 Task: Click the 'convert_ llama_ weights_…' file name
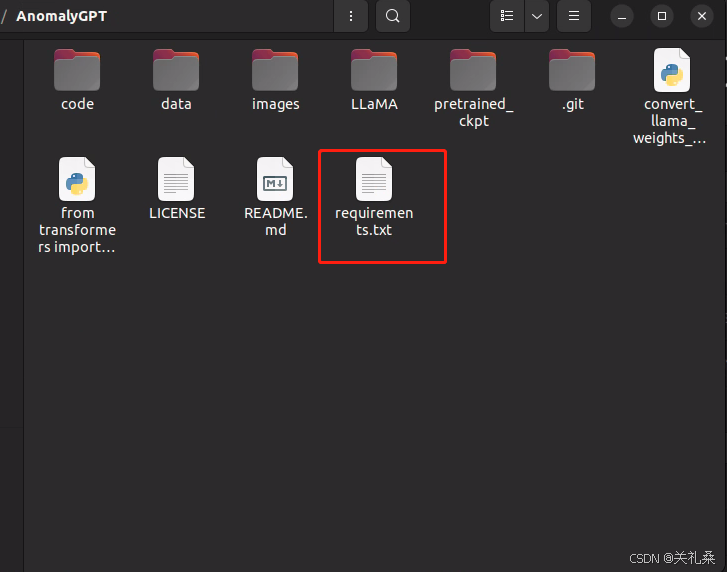(670, 121)
